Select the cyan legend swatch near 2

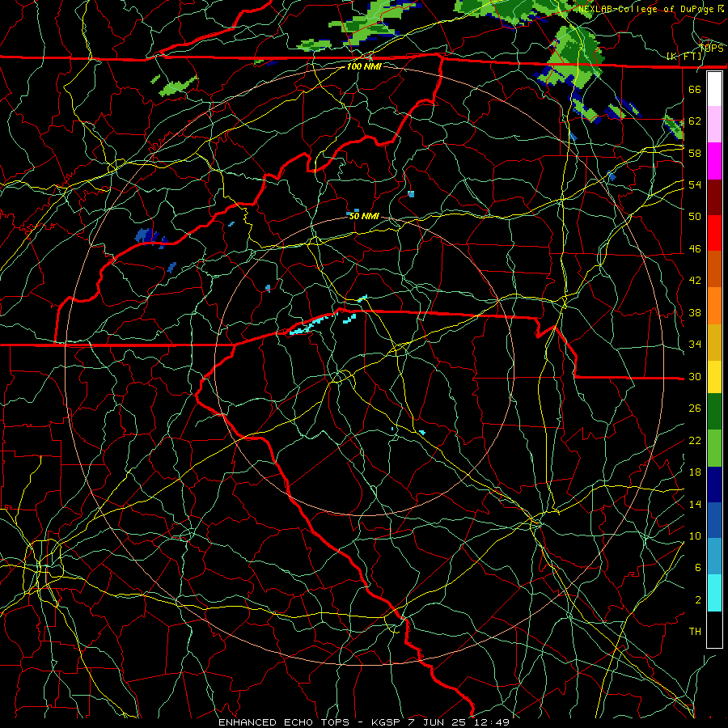point(714,593)
